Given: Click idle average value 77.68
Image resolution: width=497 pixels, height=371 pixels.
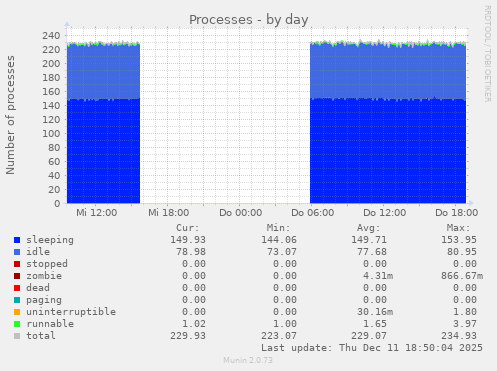Looking at the screenshot, I should click(x=372, y=252).
